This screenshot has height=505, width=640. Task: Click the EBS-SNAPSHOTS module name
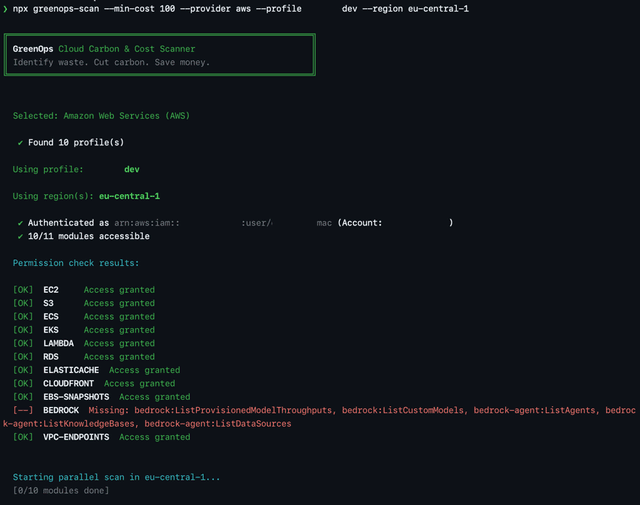coord(76,397)
